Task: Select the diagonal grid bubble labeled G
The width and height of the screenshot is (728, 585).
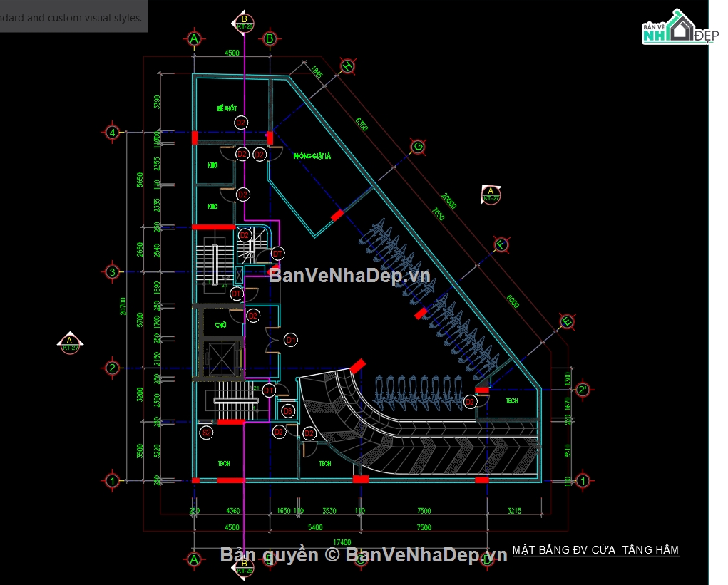Action: coord(418,147)
